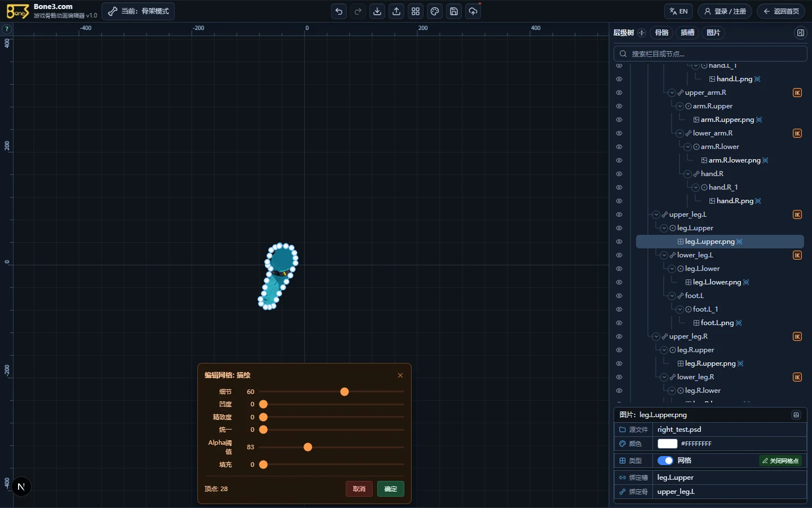Toggle eye for lower_arm.R row
The image size is (812, 508).
point(619,133)
